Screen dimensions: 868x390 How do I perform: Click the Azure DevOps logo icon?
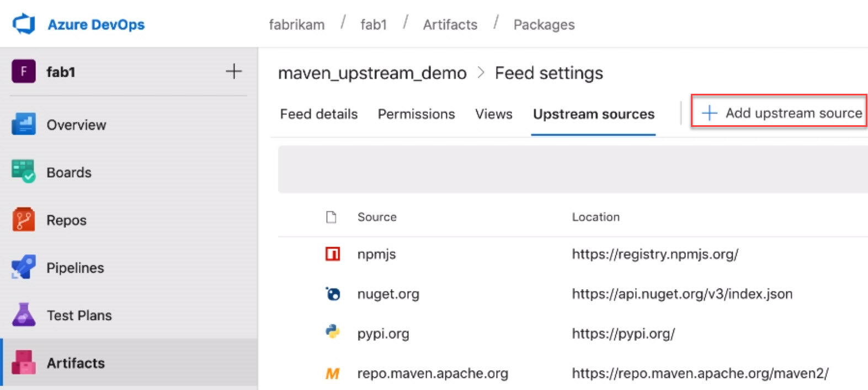[24, 24]
